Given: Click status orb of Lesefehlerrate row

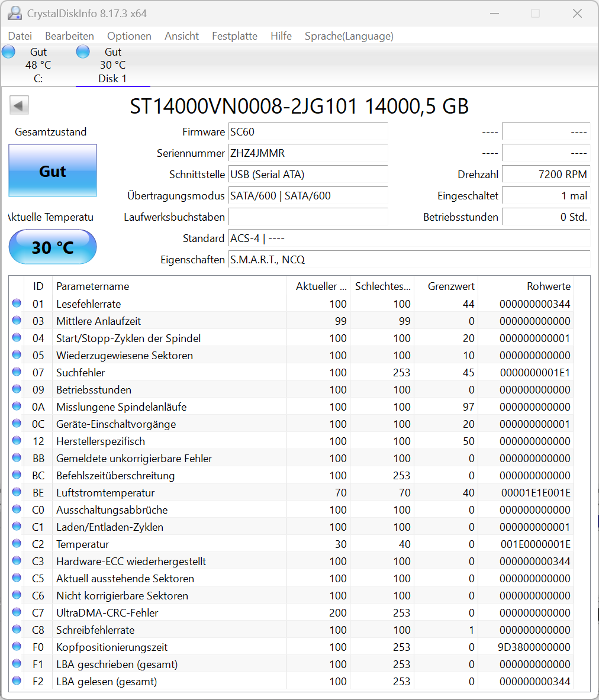Looking at the screenshot, I should [17, 303].
